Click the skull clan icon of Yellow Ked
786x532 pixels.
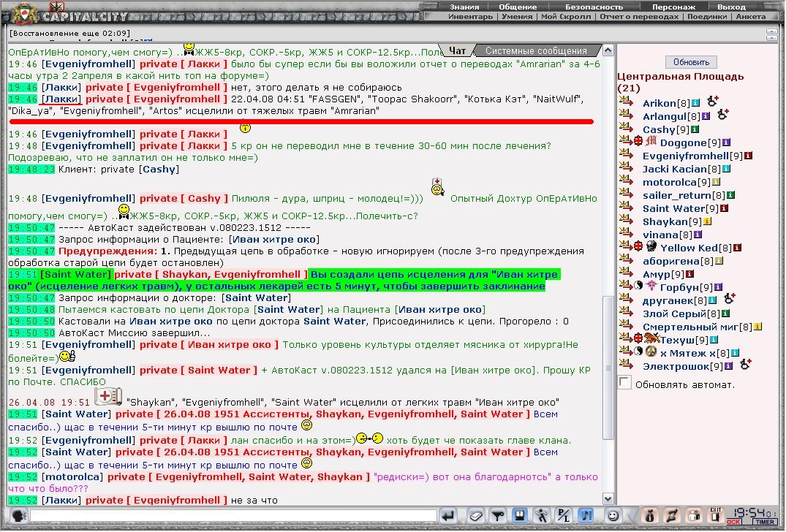click(651, 246)
